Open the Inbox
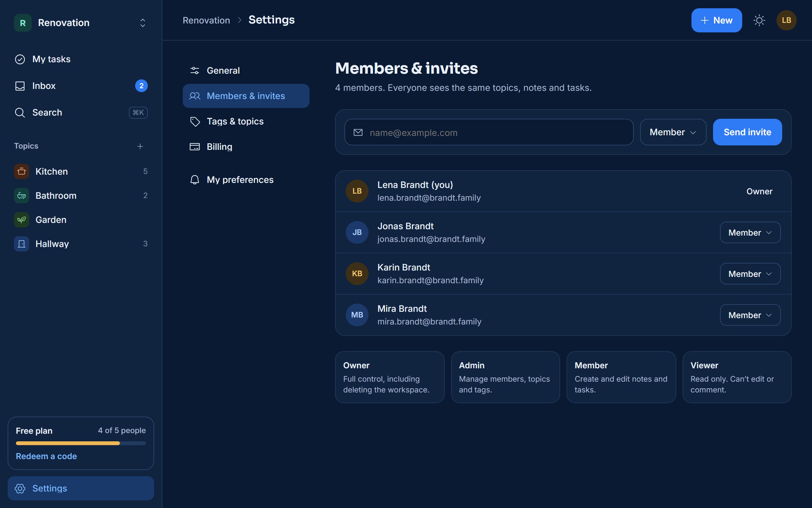The width and height of the screenshot is (812, 508). click(81, 86)
